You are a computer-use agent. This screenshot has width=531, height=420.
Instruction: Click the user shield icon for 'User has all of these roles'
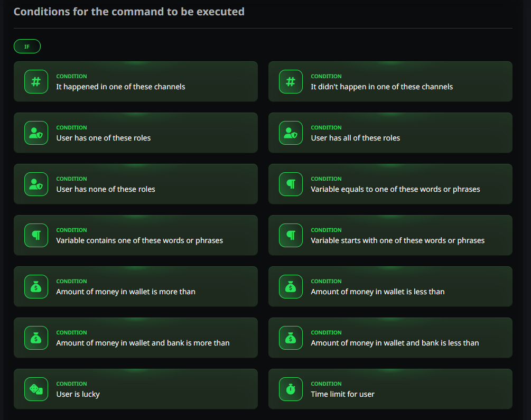pos(291,133)
